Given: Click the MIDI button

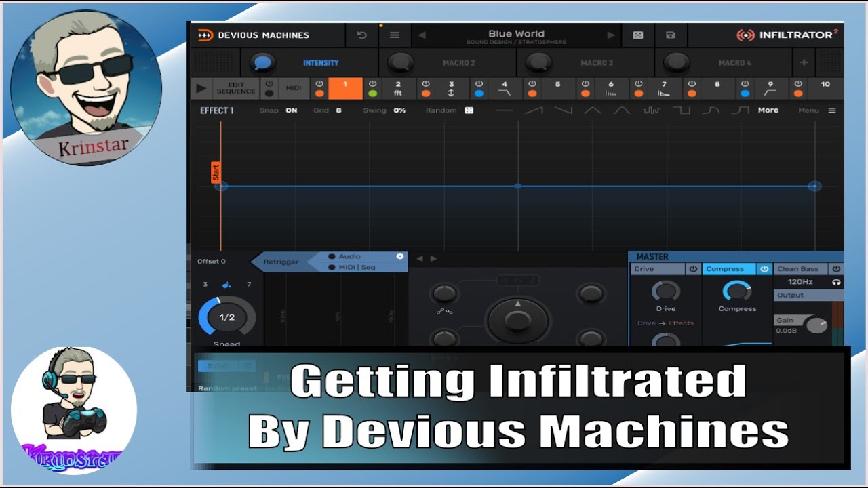Looking at the screenshot, I should coord(294,88).
